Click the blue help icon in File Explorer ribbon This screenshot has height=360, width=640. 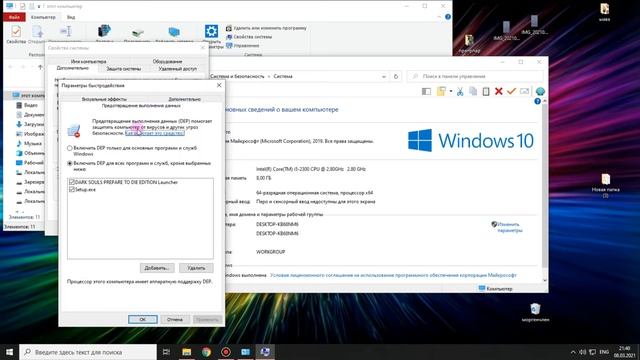point(448,17)
